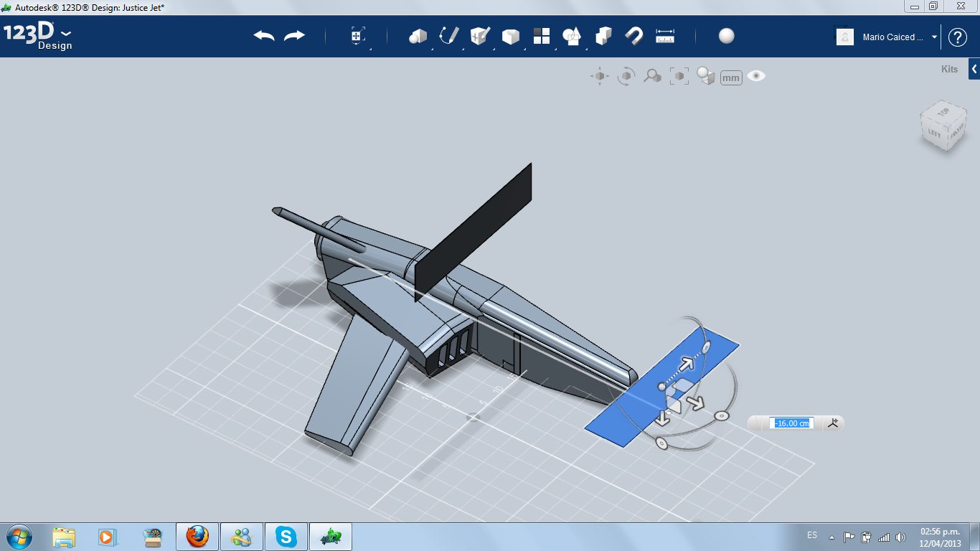Undo the last action
980x551 pixels.
click(x=264, y=36)
